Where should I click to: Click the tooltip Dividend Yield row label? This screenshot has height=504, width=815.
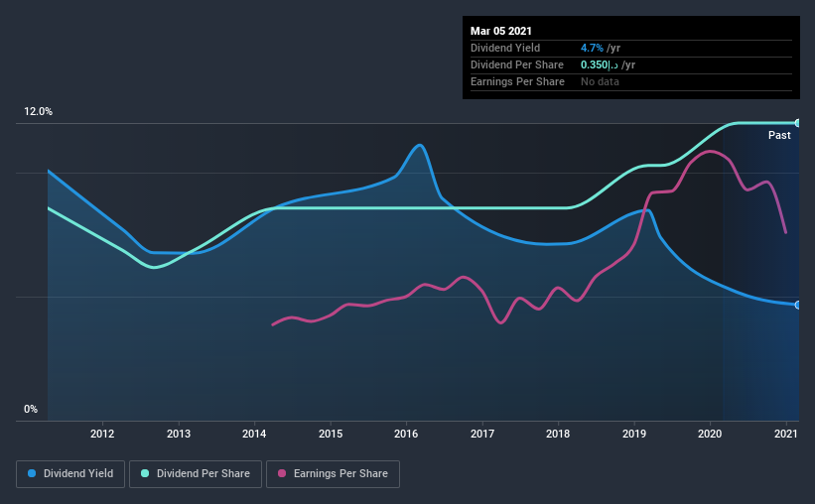[505, 48]
